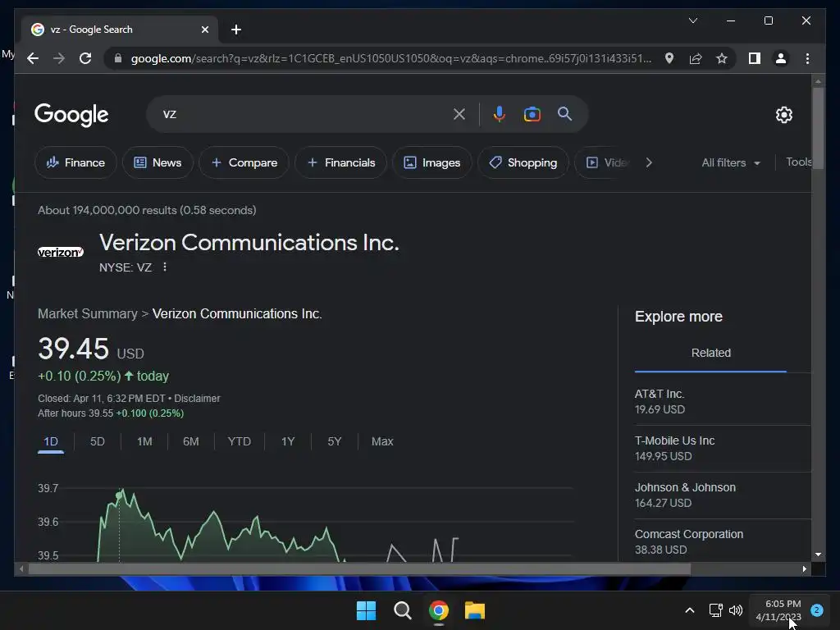Select the 5Y chart range
Viewport: 840px width, 630px height.
point(335,441)
